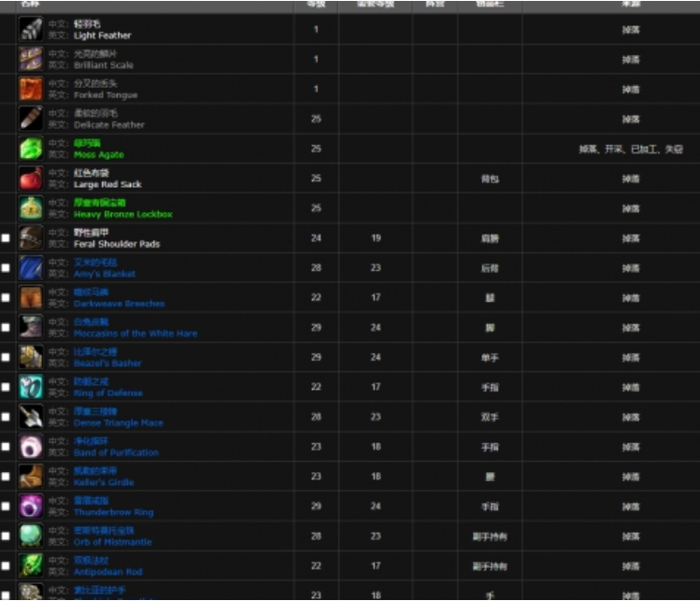The height and width of the screenshot is (601, 700).
Task: Click the Delicate Feather item name
Action: coord(108,125)
